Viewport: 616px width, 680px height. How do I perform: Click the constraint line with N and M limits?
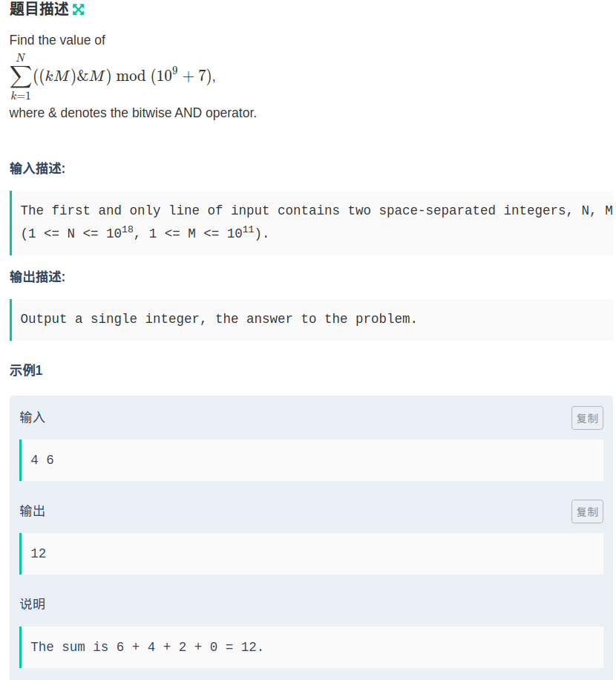[x=145, y=233]
